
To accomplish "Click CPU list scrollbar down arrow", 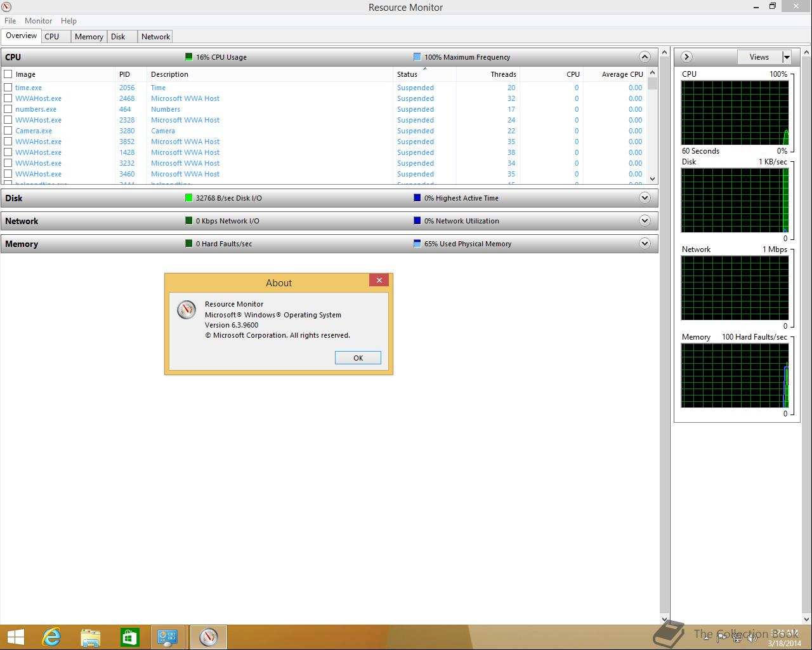I will (652, 179).
